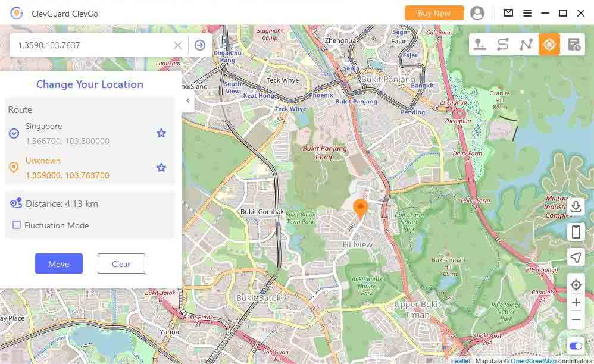Viewport: 594px width, 364px height.
Task: Click the distance route icon
Action: pyautogui.click(x=15, y=203)
